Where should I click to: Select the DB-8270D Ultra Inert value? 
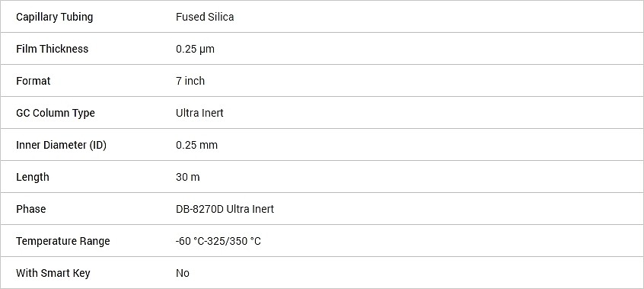coord(225,209)
